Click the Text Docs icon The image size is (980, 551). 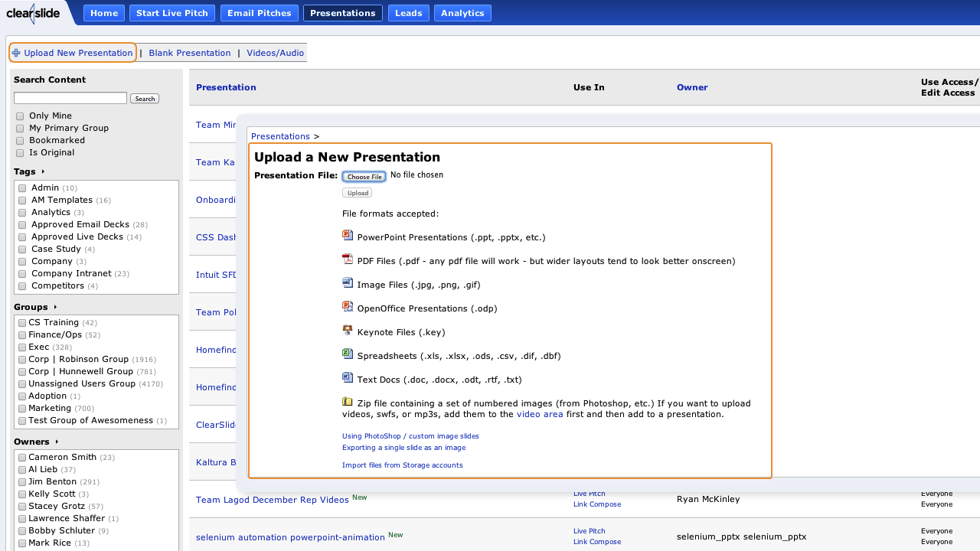click(x=348, y=378)
